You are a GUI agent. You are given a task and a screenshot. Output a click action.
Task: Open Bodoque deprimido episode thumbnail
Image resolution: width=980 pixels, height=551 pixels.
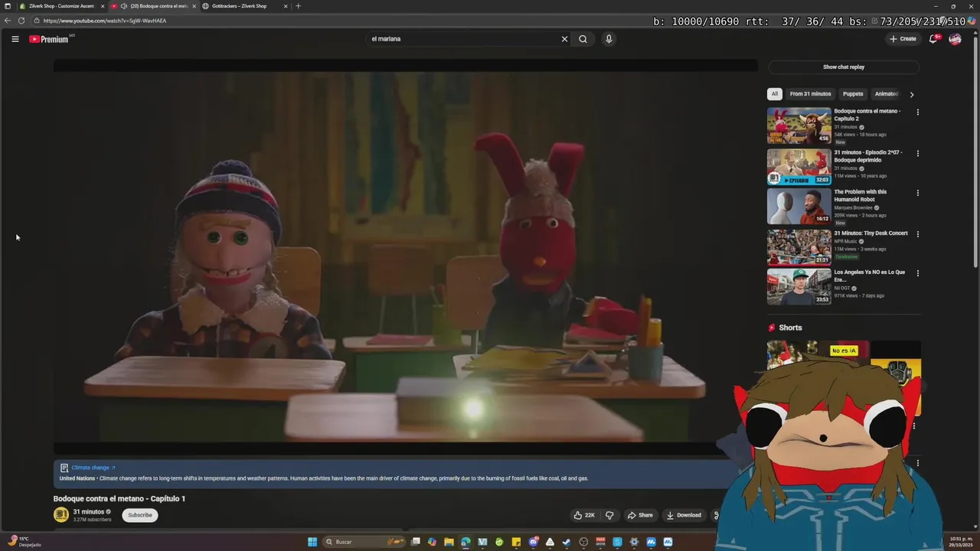[x=799, y=167]
